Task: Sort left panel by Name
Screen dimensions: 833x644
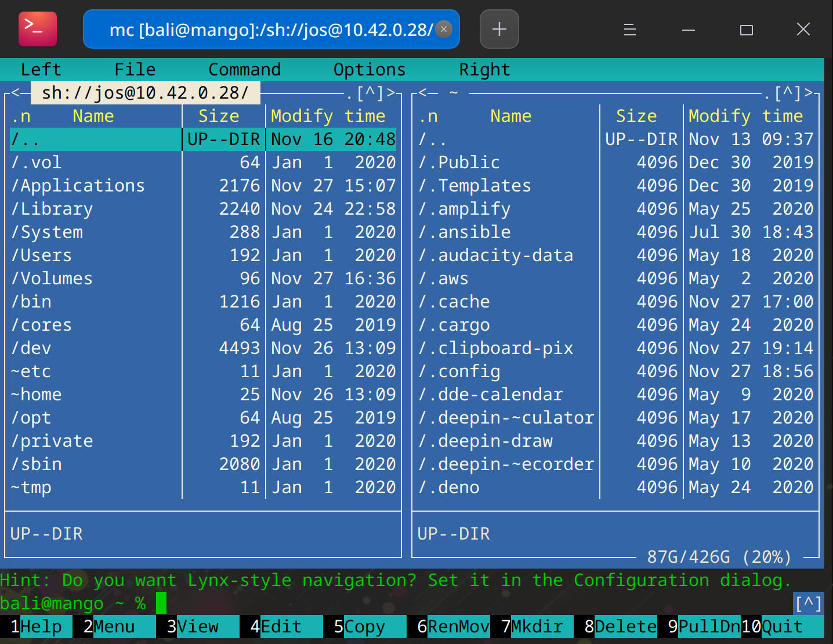Action: [x=93, y=116]
